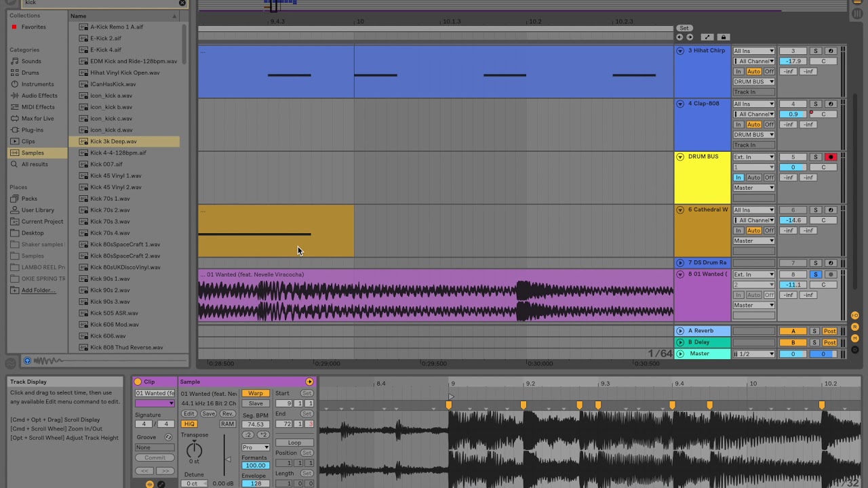This screenshot has height=488, width=868.
Task: Open the Clips browser category
Action: click(x=28, y=142)
